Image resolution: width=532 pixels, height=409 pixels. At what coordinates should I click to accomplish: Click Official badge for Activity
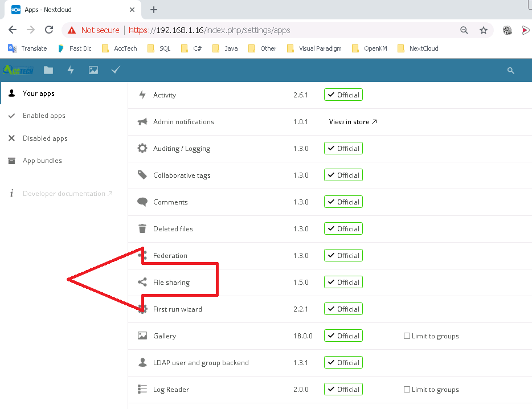tap(343, 95)
